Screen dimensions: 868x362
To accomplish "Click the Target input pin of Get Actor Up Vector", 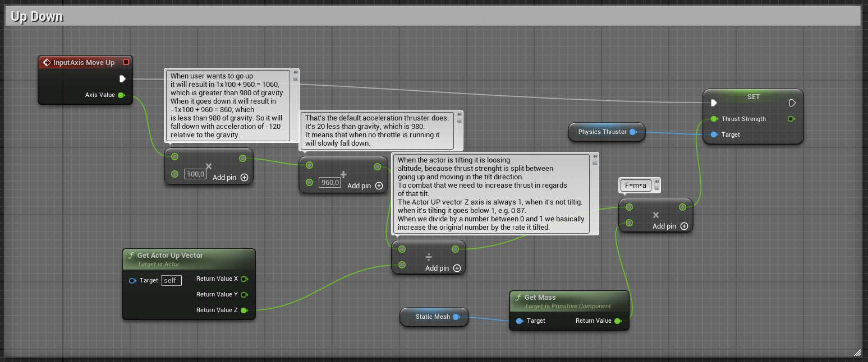I will click(132, 280).
